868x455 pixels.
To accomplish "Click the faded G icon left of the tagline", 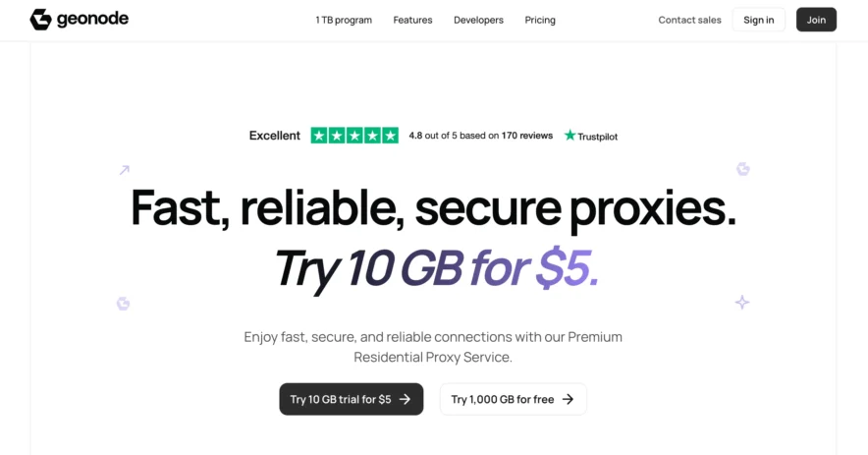I will (124, 304).
